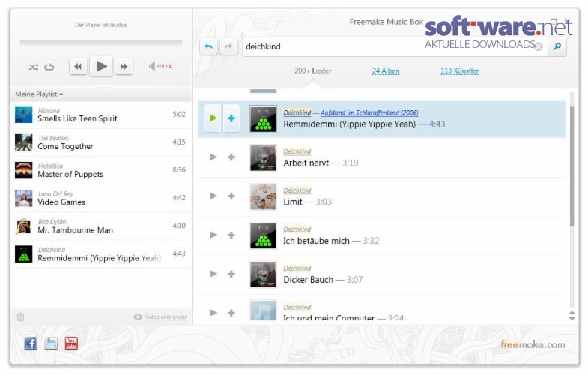Open the Twitter icon link
The image size is (588, 375).
click(51, 343)
